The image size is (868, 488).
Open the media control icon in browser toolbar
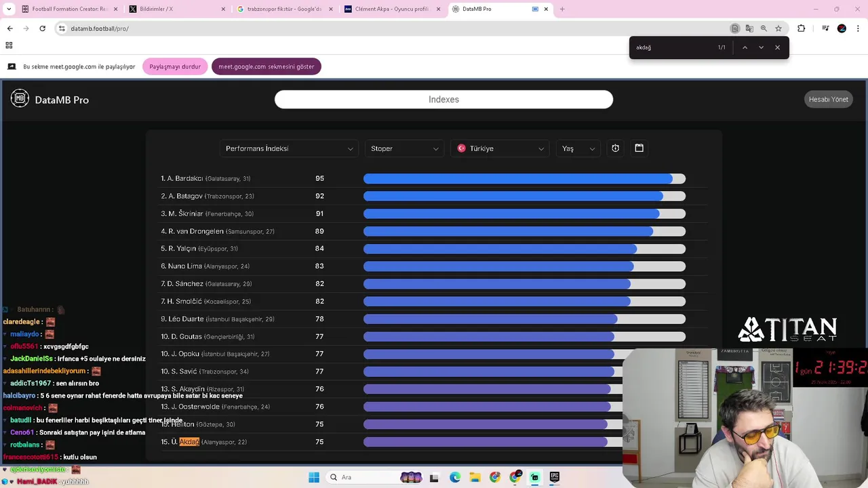(825, 28)
